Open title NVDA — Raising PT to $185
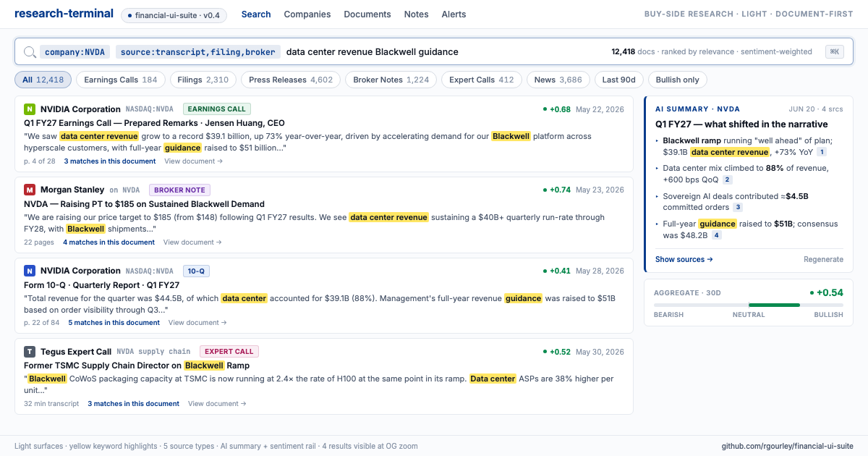 pyautogui.click(x=144, y=204)
